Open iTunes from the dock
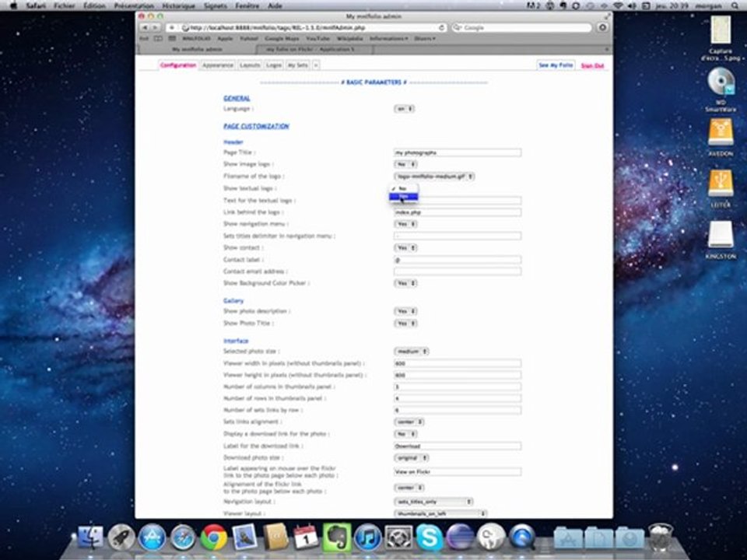This screenshot has height=560, width=747. coord(367,537)
